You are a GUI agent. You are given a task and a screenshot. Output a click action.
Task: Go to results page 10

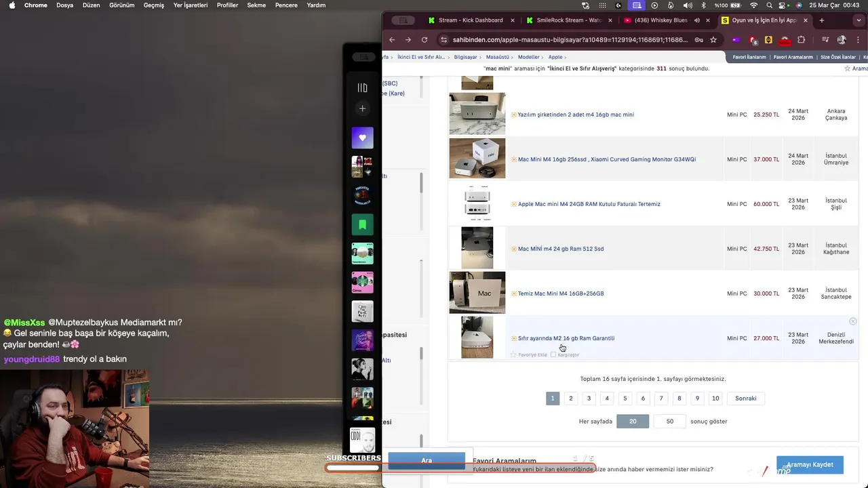click(x=715, y=399)
